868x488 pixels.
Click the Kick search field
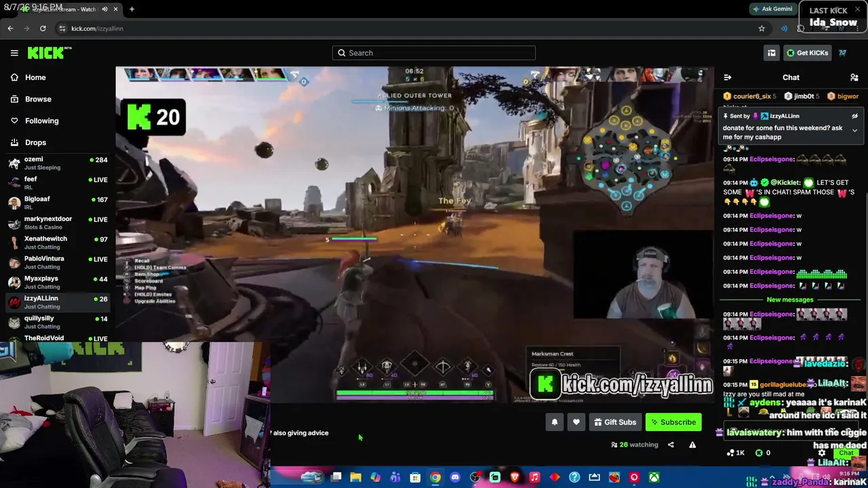pos(434,53)
